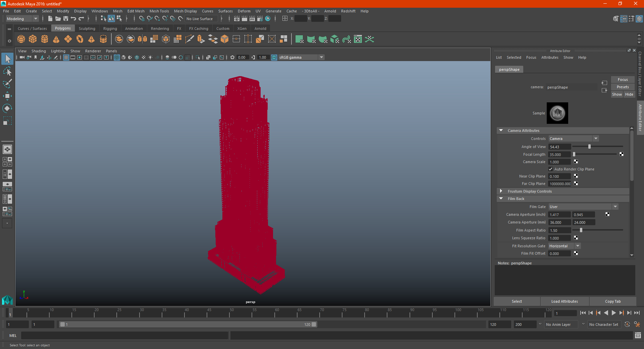The height and width of the screenshot is (349, 644).
Task: Activate the Move tool in the toolbox
Action: click(x=7, y=96)
